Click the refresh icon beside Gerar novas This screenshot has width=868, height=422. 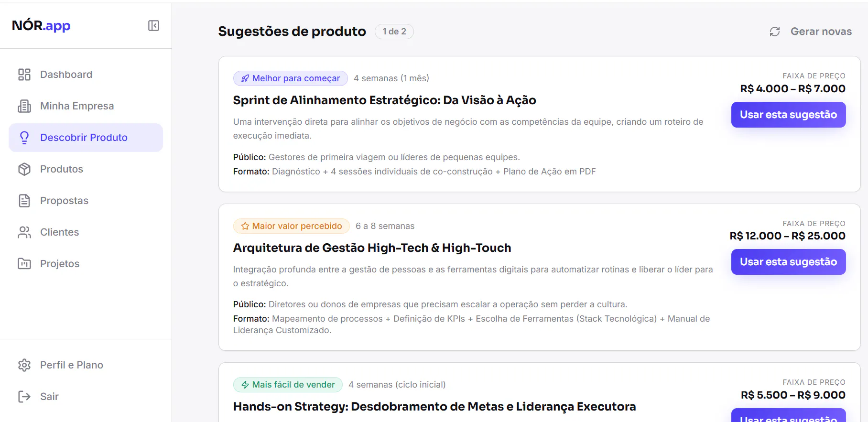775,32
